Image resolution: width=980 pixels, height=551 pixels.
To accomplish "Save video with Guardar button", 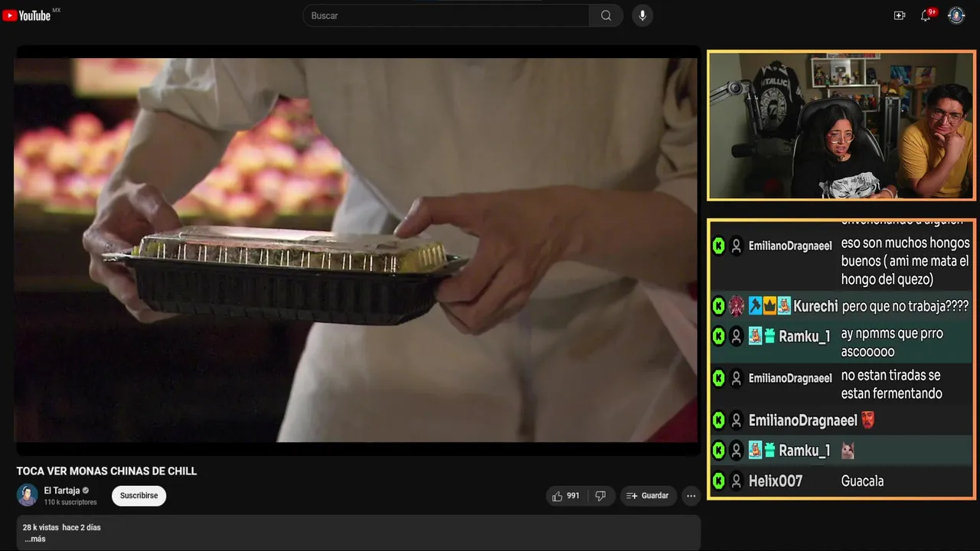I will [648, 496].
